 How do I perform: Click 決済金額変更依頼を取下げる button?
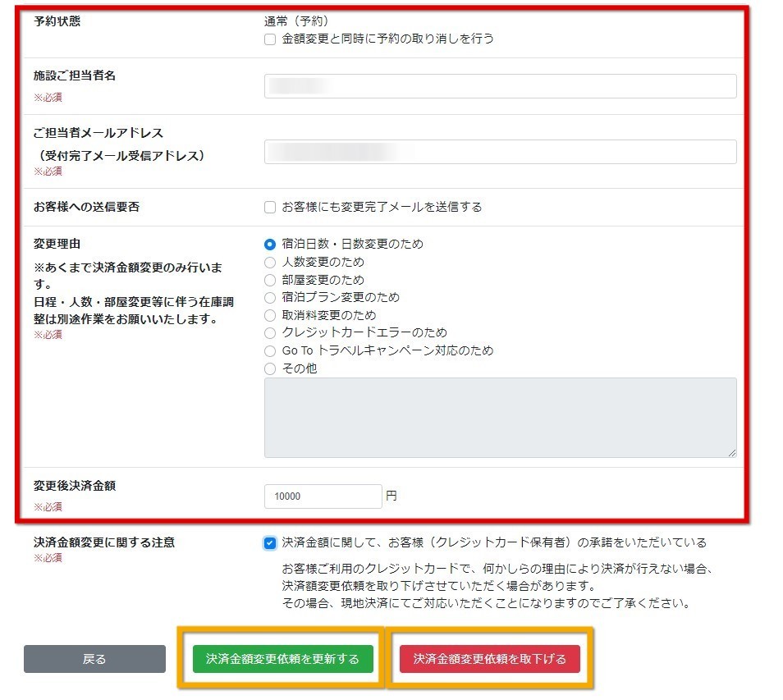point(490,659)
